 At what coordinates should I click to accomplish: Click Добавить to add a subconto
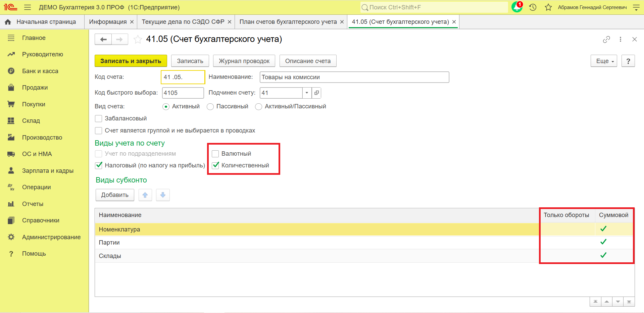click(115, 195)
